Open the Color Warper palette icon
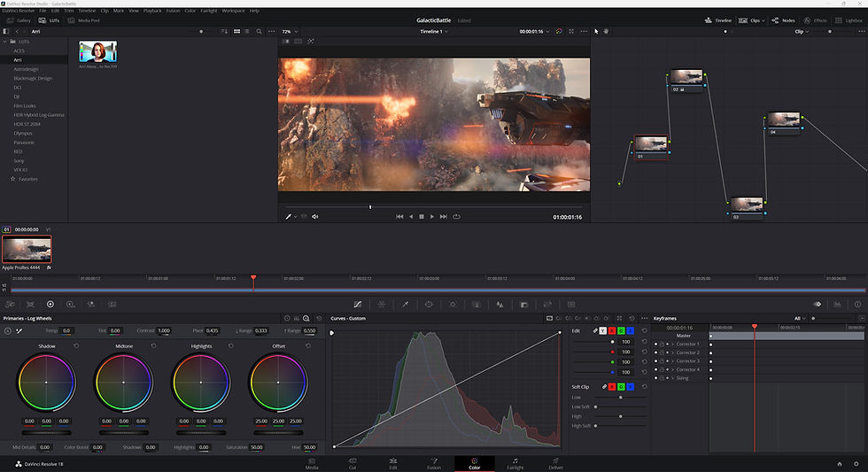 pos(382,305)
